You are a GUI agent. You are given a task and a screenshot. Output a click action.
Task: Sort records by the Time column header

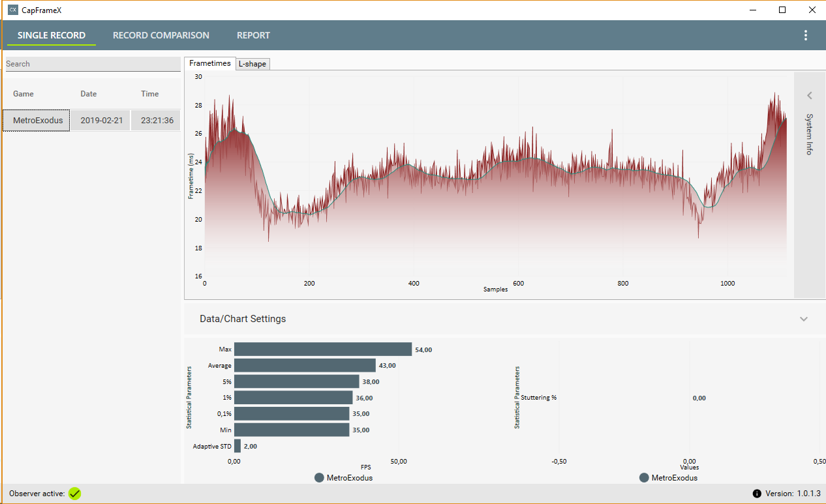(x=150, y=94)
